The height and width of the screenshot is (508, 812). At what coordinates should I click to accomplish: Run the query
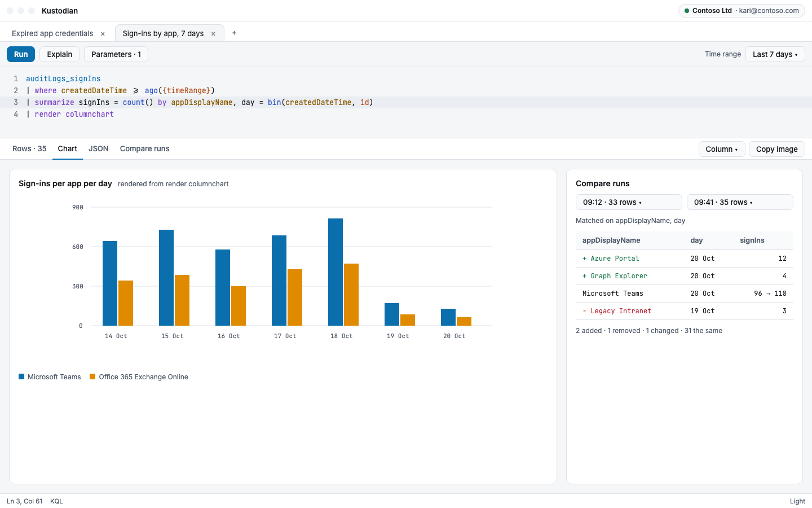click(21, 54)
